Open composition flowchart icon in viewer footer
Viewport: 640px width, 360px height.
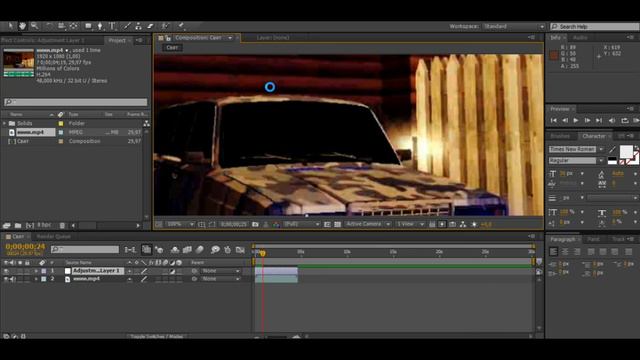[463, 224]
